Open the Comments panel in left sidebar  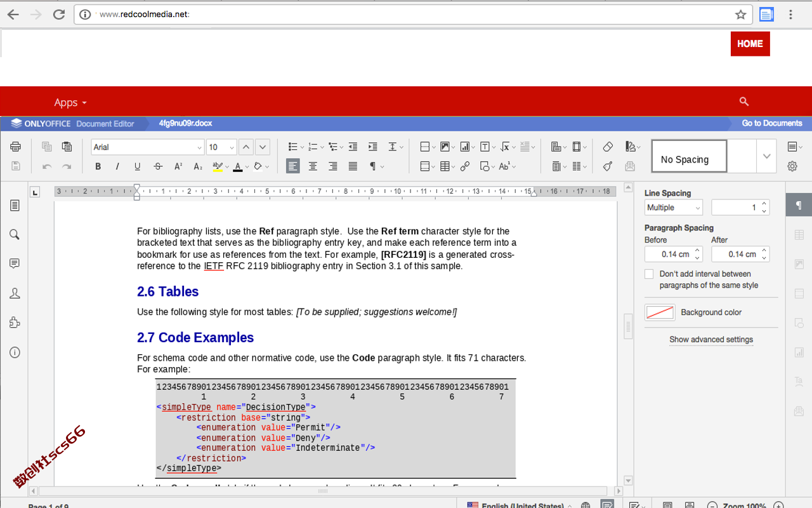[x=15, y=264]
